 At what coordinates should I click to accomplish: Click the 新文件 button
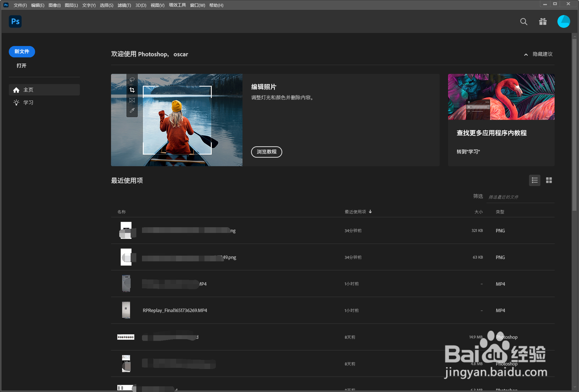[22, 52]
